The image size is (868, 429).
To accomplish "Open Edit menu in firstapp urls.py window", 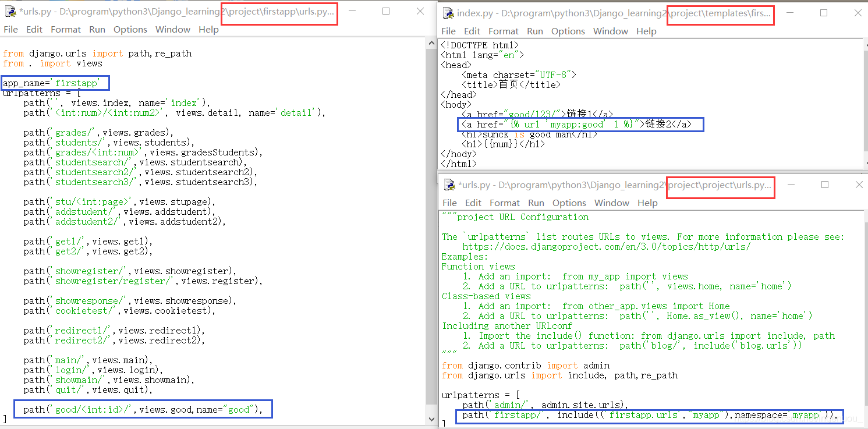I will [34, 29].
